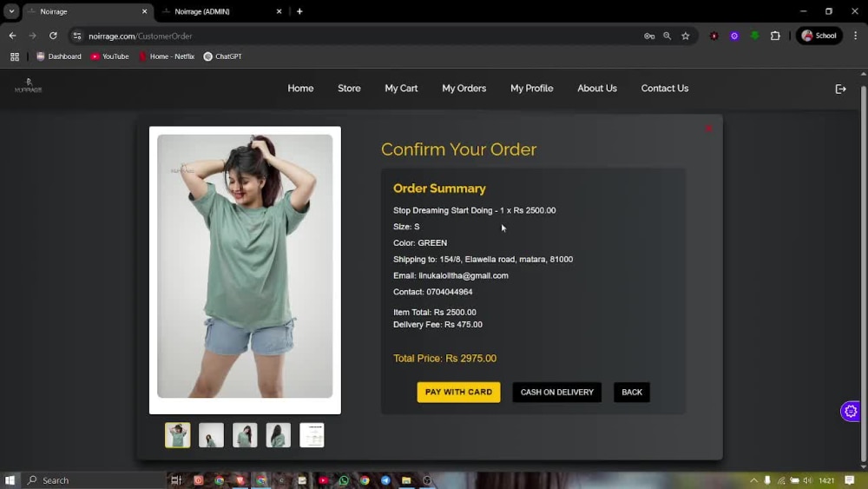Screen dimensions: 868x489
Task: Open the saved passwords key icon
Action: (648, 36)
